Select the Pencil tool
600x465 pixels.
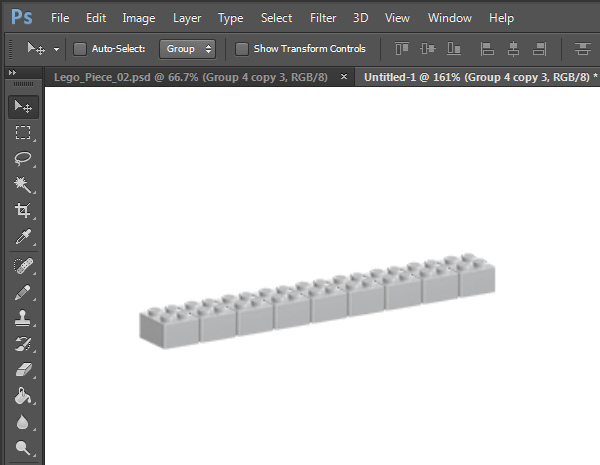(x=23, y=292)
